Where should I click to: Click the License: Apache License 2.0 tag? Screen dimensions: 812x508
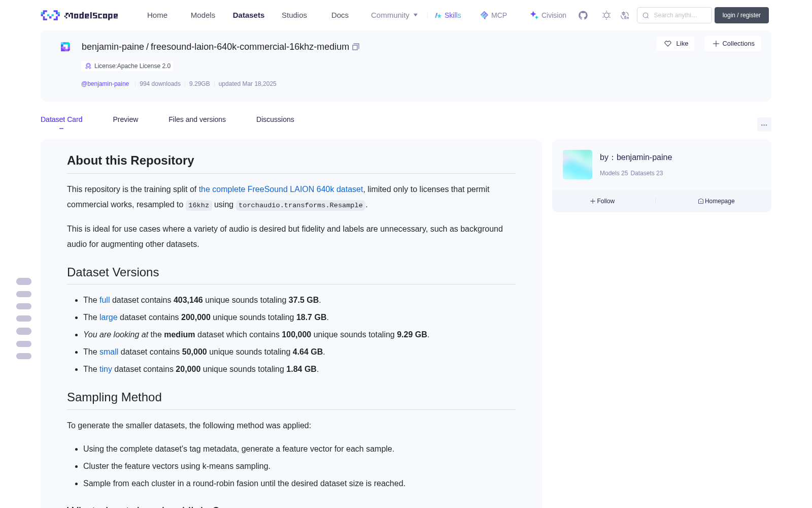coord(127,66)
